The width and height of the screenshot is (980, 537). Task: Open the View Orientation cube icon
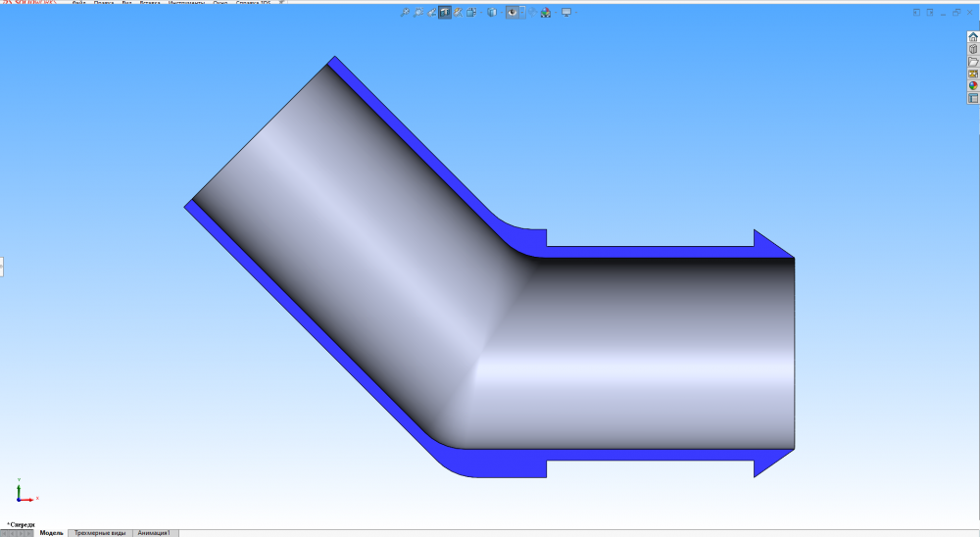471,13
